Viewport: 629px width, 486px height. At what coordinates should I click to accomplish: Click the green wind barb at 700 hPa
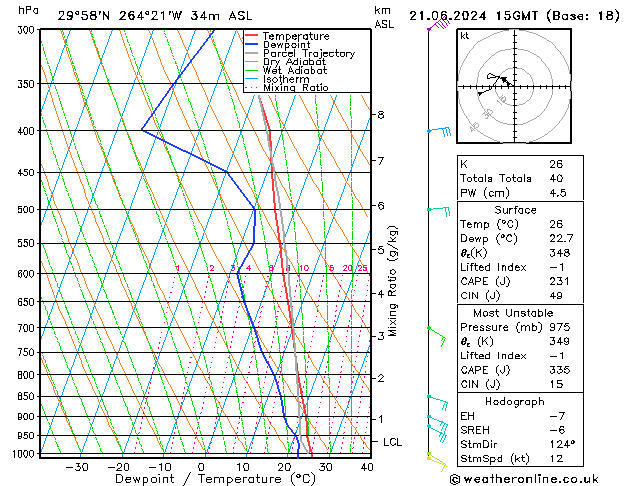(x=437, y=336)
